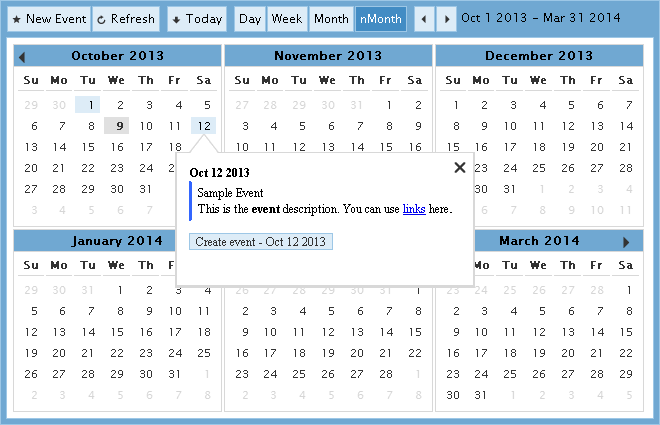Go to next period using right toolbar arrow
The height and width of the screenshot is (425, 660).
click(446, 19)
